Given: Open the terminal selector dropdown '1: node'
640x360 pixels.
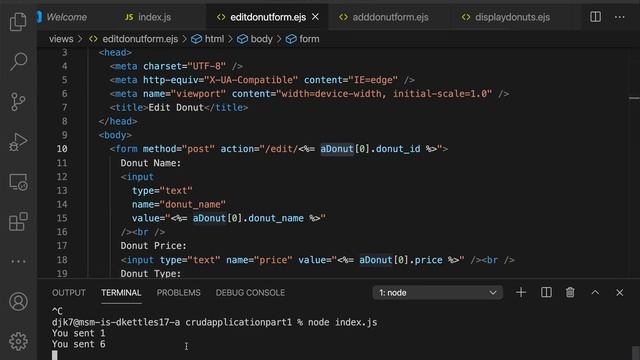Looking at the screenshot, I should pyautogui.click(x=437, y=293).
